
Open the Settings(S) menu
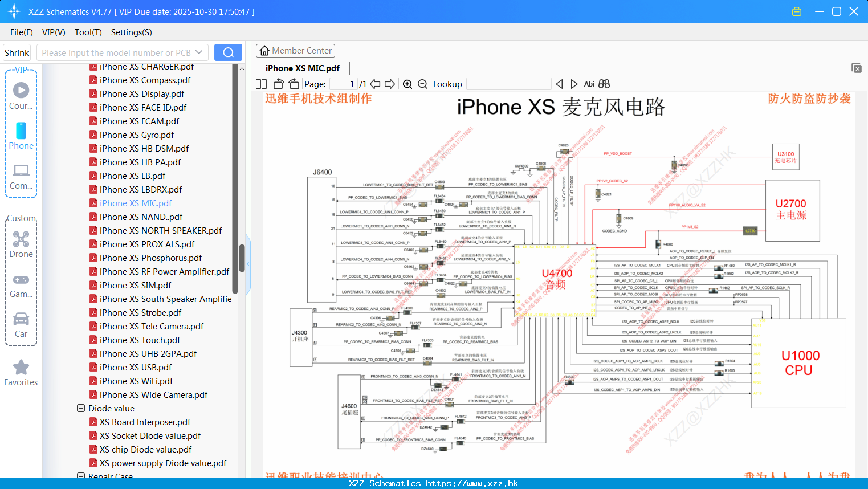132,32
